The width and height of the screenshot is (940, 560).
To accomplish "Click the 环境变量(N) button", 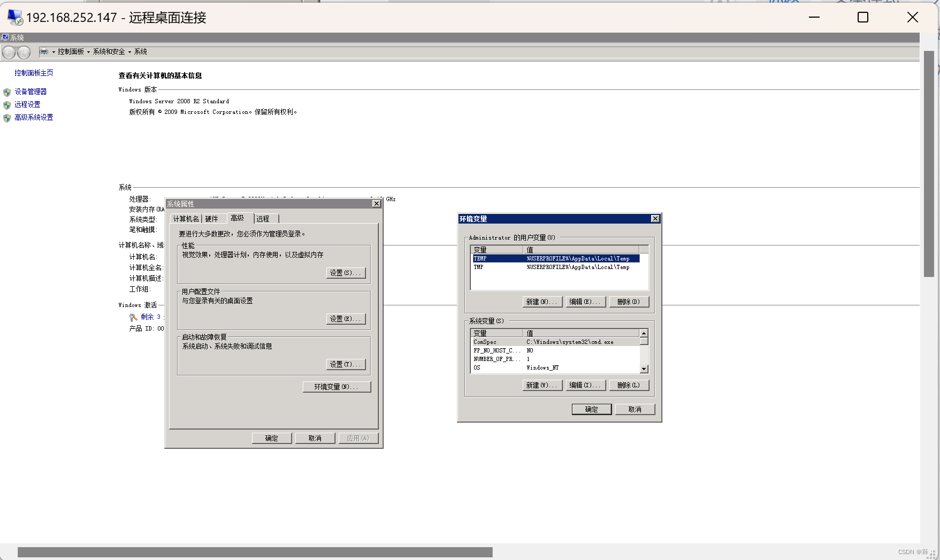I will [x=337, y=387].
